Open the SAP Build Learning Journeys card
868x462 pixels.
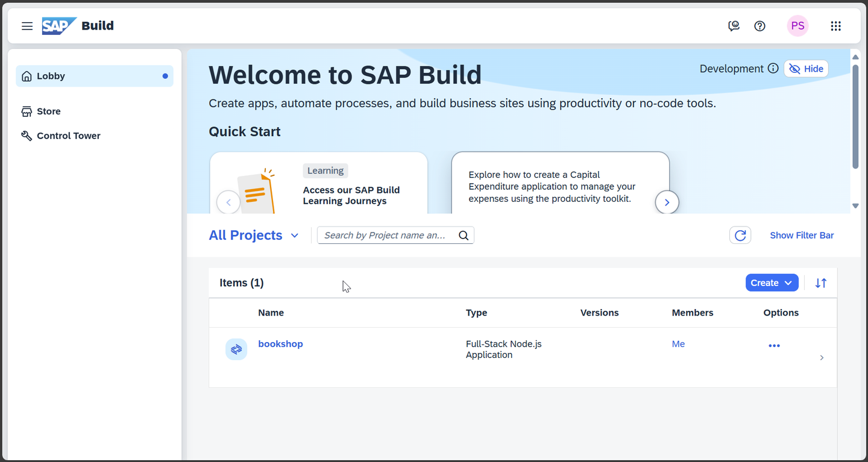pos(319,183)
